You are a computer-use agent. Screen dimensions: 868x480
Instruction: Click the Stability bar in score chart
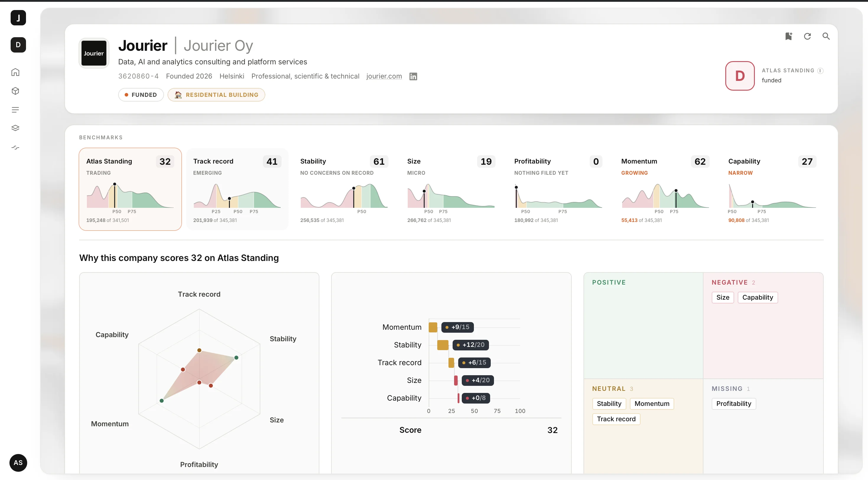[443, 345]
